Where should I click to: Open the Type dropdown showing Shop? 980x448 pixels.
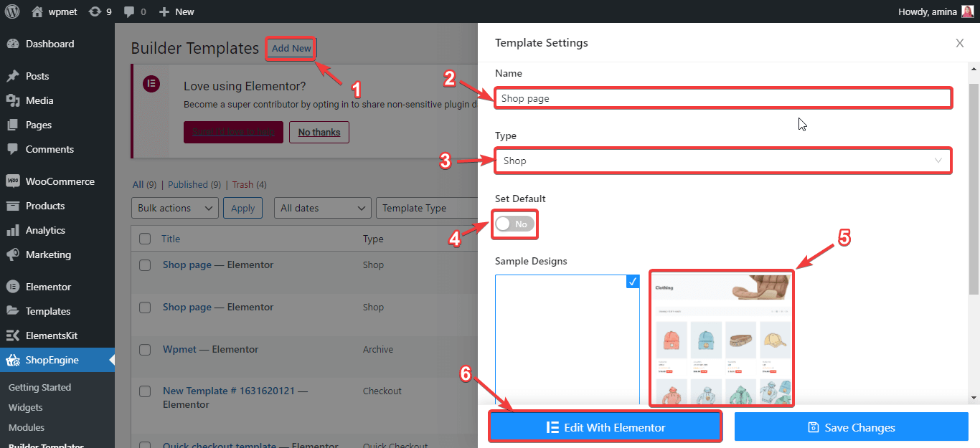[x=723, y=161]
